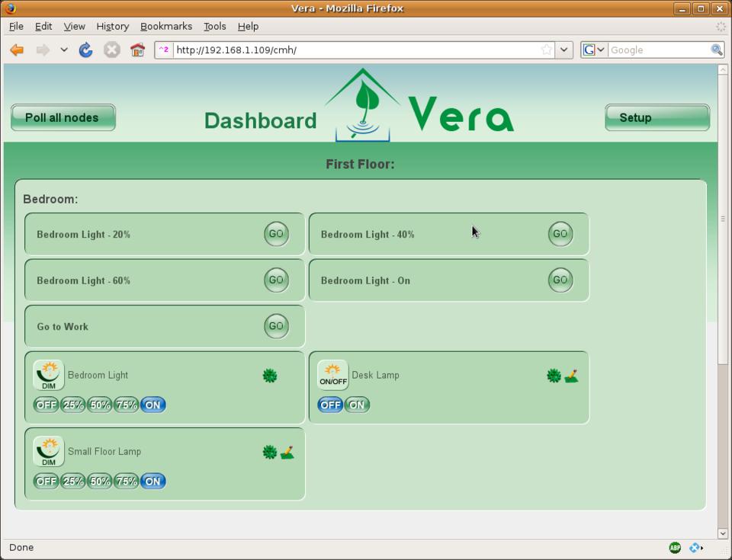The height and width of the screenshot is (560, 732).
Task: Click the Adblock Plus status bar icon
Action: (x=675, y=547)
